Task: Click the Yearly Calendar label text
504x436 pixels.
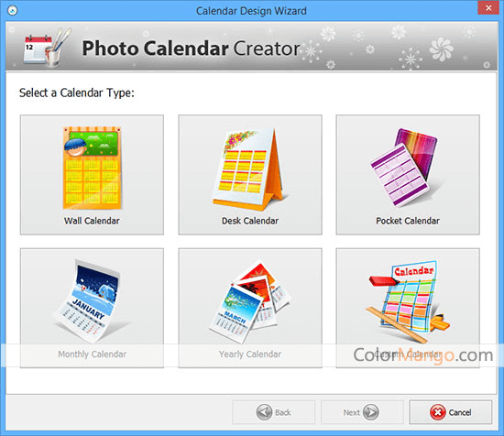Action: (250, 354)
